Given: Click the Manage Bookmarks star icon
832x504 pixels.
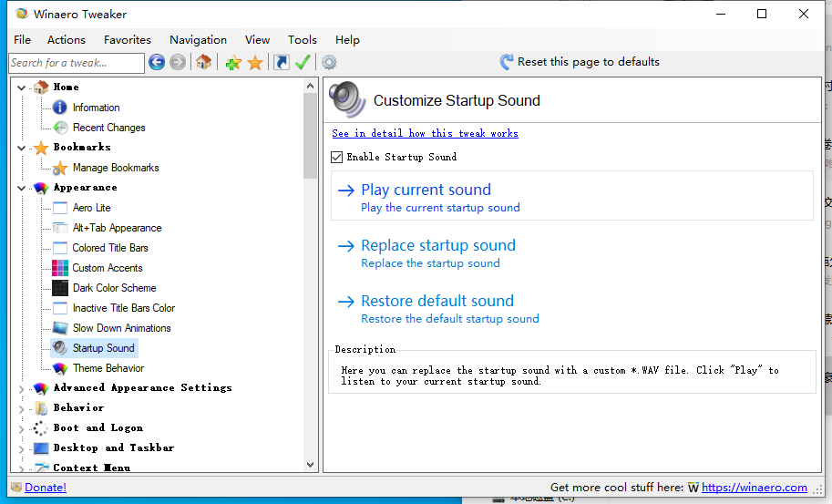Looking at the screenshot, I should [60, 168].
